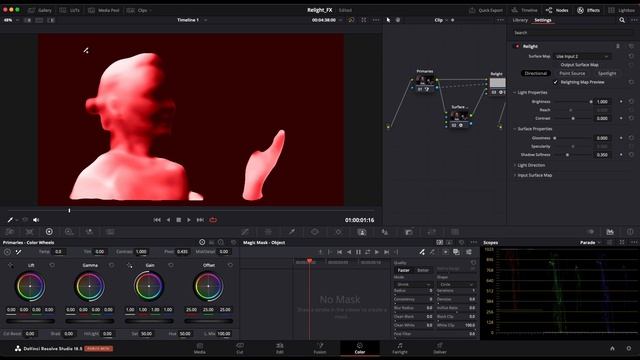The image size is (640, 360).
Task: Jump to first frame in viewer
Action: pos(157,220)
